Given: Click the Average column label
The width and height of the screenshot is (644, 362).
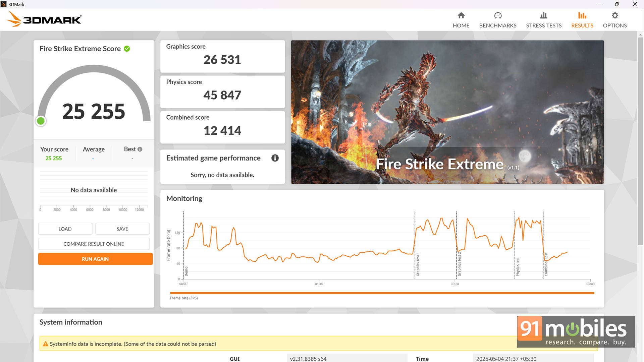Looking at the screenshot, I should [x=94, y=149].
